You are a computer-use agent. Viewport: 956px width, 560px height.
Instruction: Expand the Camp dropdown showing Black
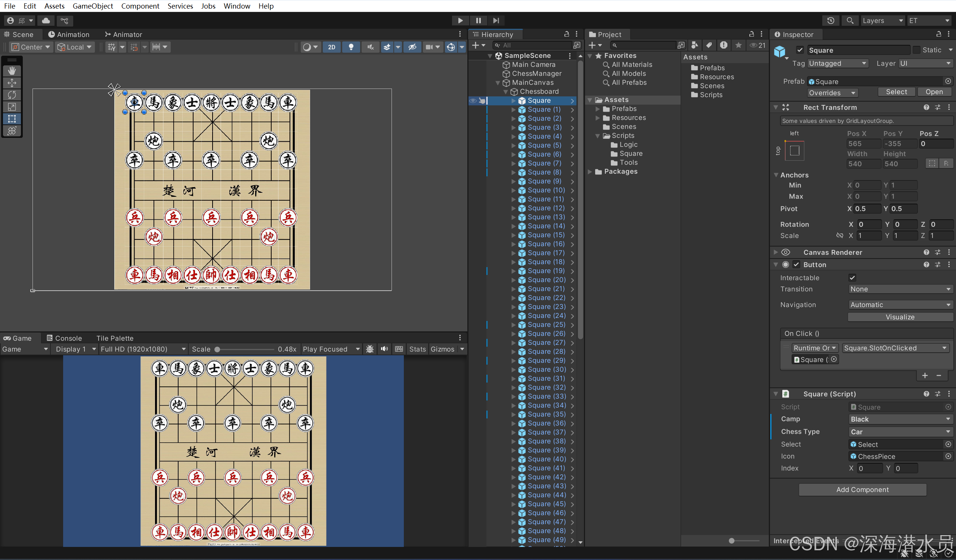pos(900,419)
